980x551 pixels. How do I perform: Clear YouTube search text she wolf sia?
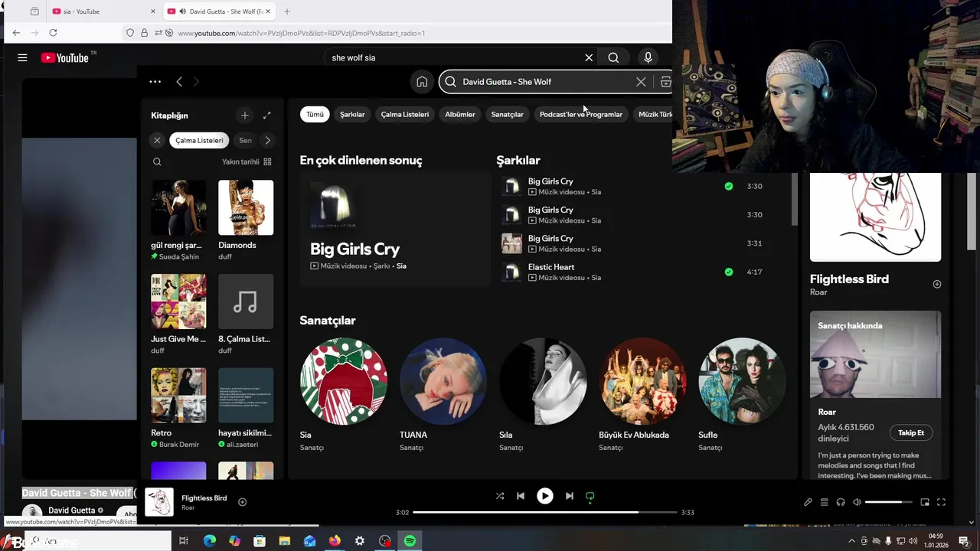(589, 57)
